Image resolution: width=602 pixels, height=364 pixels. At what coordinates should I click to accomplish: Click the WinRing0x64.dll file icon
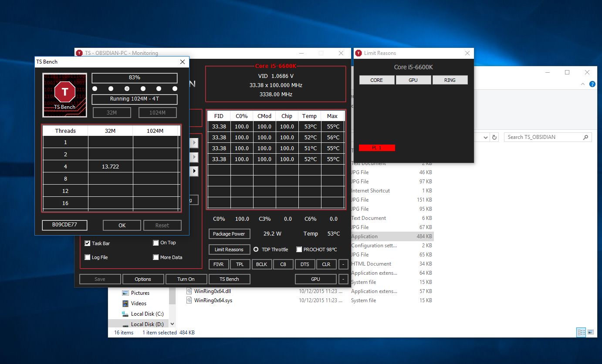click(189, 291)
